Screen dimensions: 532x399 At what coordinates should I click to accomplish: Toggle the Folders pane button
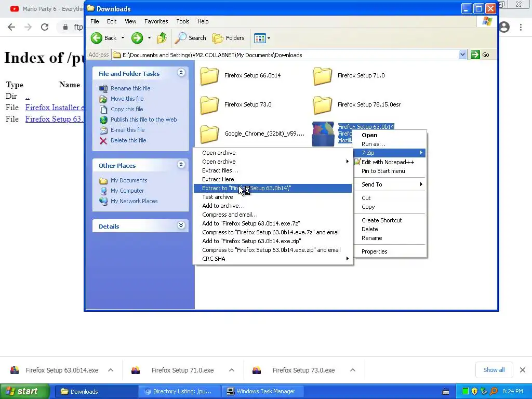coord(229,38)
